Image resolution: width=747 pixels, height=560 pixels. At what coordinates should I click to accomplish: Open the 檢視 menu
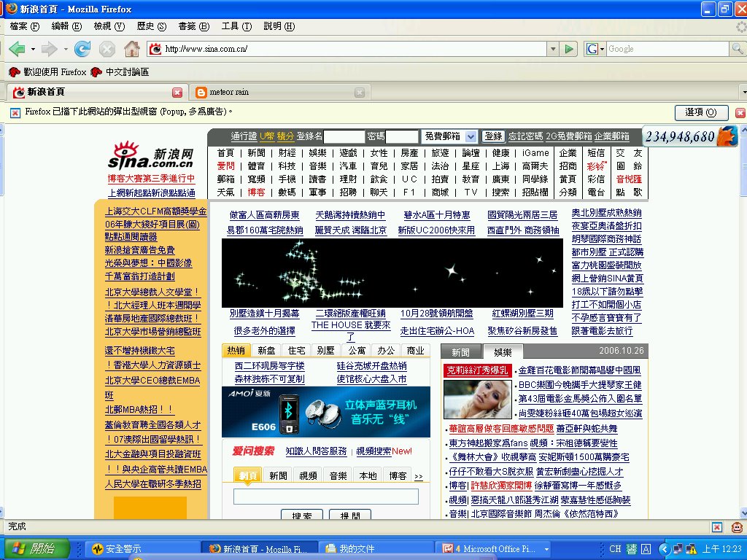(109, 26)
